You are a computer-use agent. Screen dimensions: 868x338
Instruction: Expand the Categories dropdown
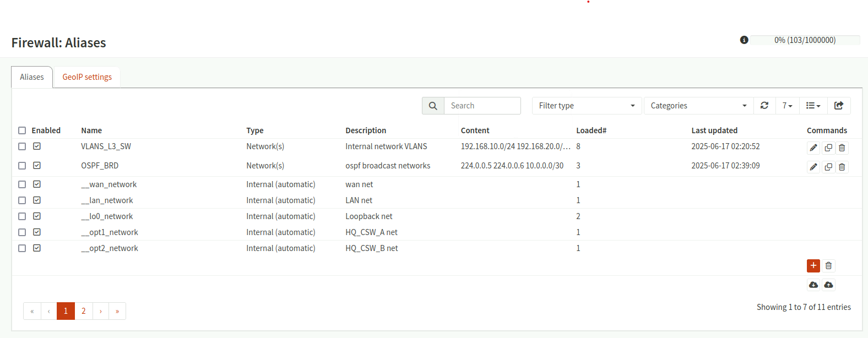click(x=698, y=106)
